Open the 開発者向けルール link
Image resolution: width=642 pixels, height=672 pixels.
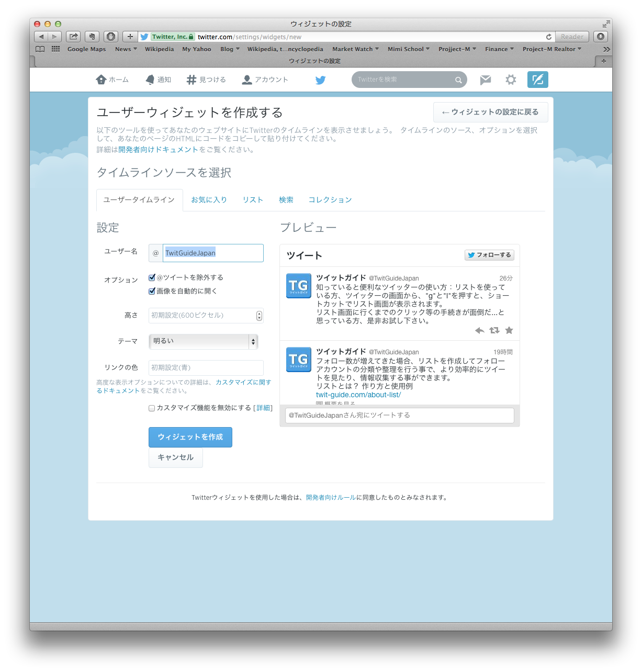331,498
